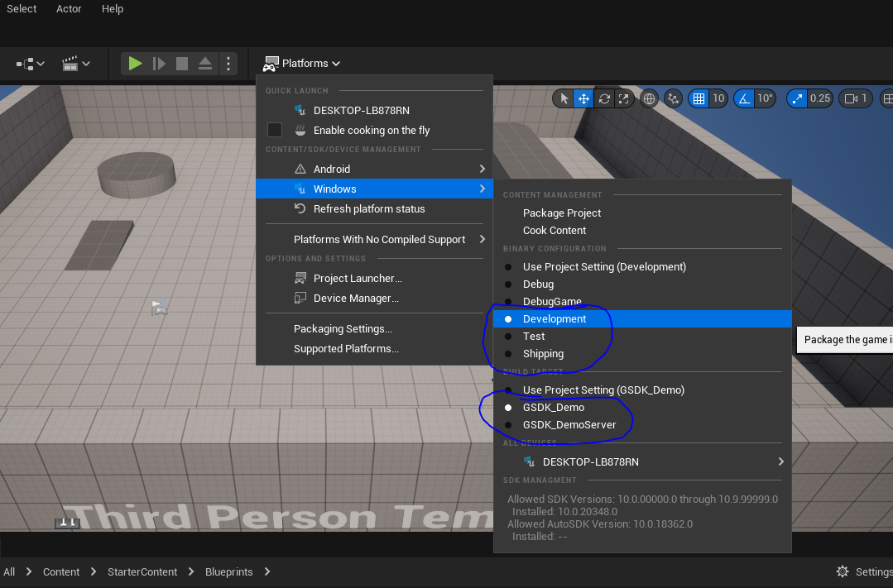Viewport: 893px width, 588px height.
Task: Expand the Android platform submenu
Action: point(374,169)
